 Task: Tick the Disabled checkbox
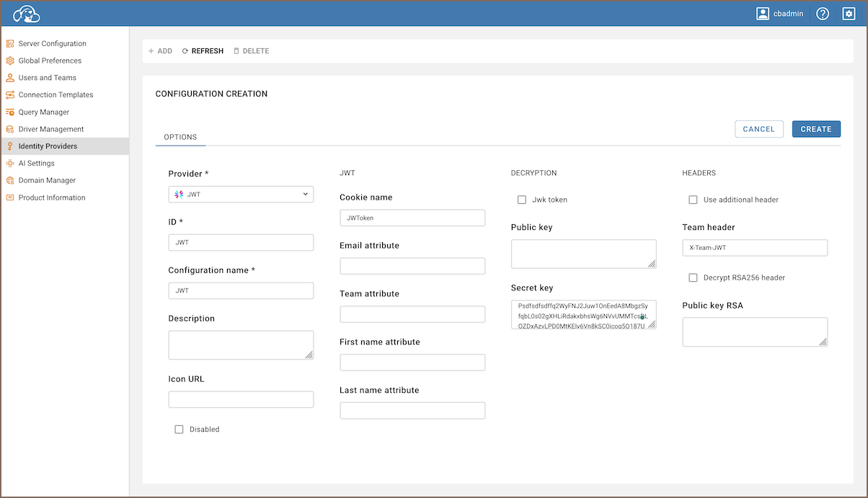(x=179, y=430)
